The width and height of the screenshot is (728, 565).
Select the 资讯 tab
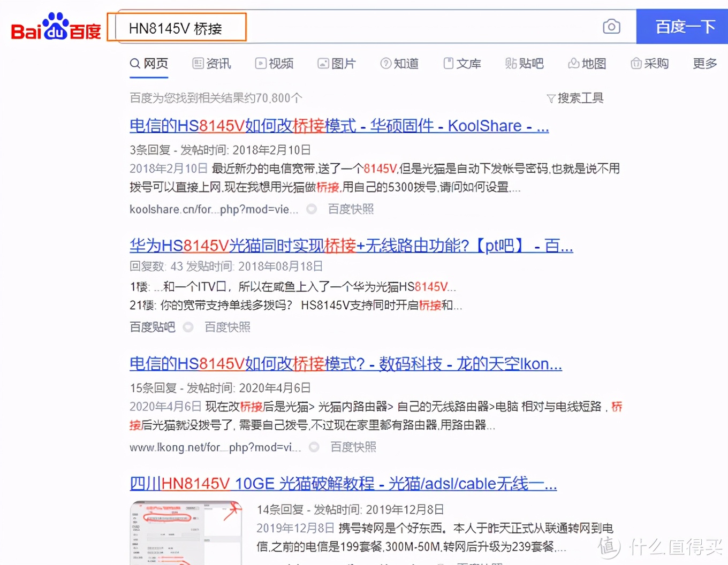point(211,63)
